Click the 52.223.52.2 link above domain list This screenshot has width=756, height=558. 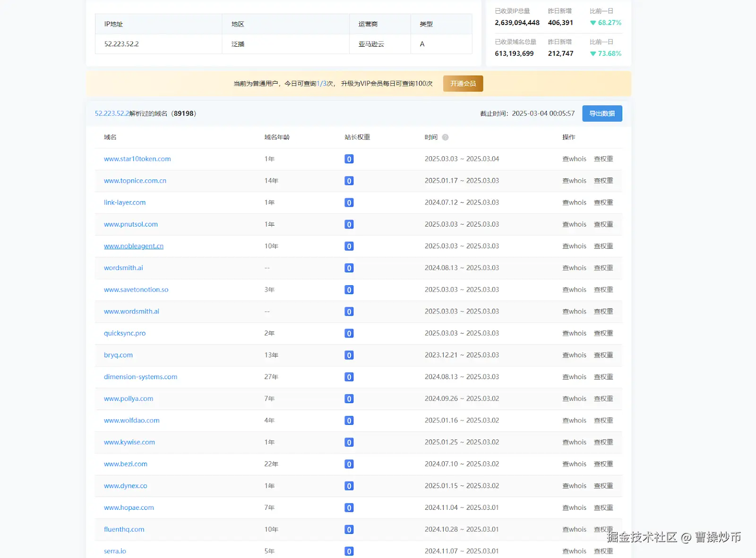click(112, 113)
